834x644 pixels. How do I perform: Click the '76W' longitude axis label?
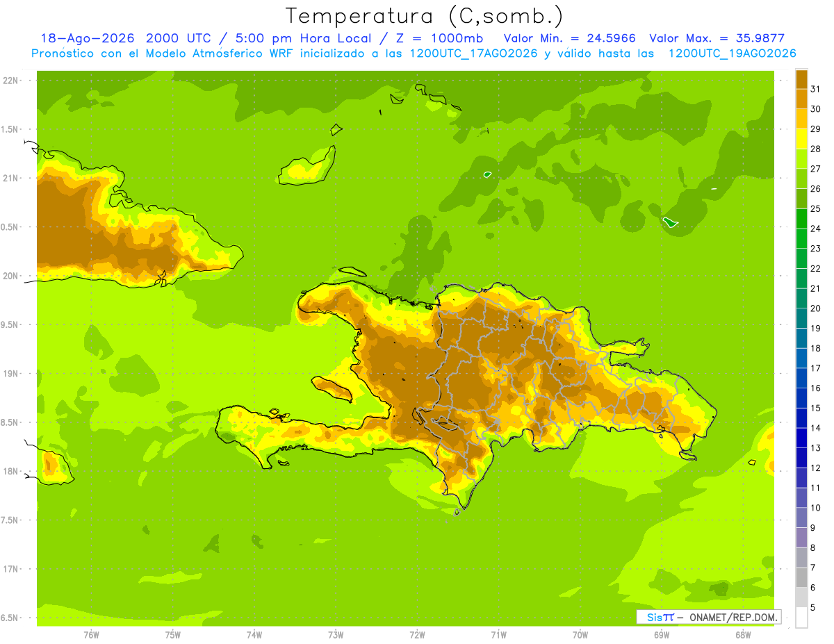pyautogui.click(x=91, y=635)
